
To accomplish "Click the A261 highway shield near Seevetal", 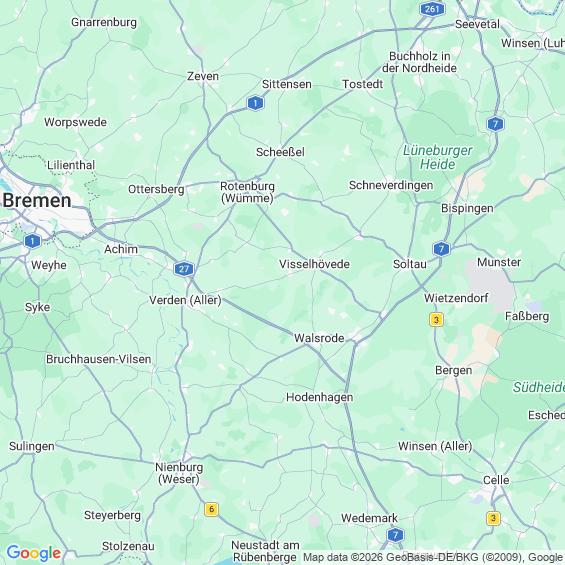I will 432,9.
